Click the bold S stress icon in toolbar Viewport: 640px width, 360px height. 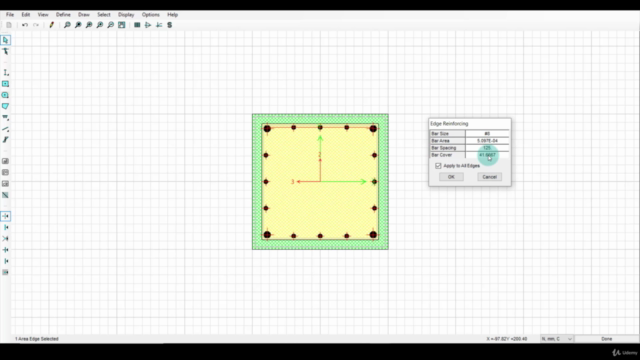(x=169, y=25)
